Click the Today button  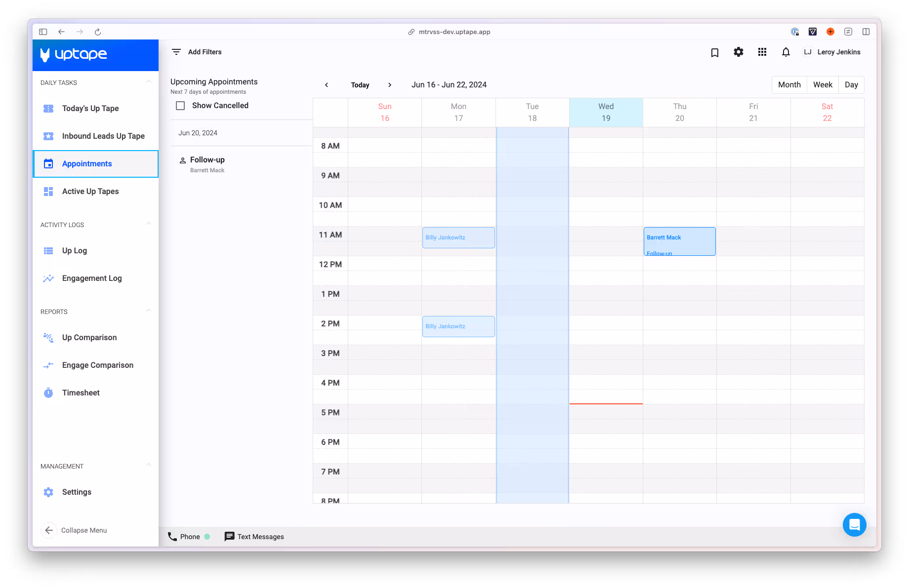[360, 85]
